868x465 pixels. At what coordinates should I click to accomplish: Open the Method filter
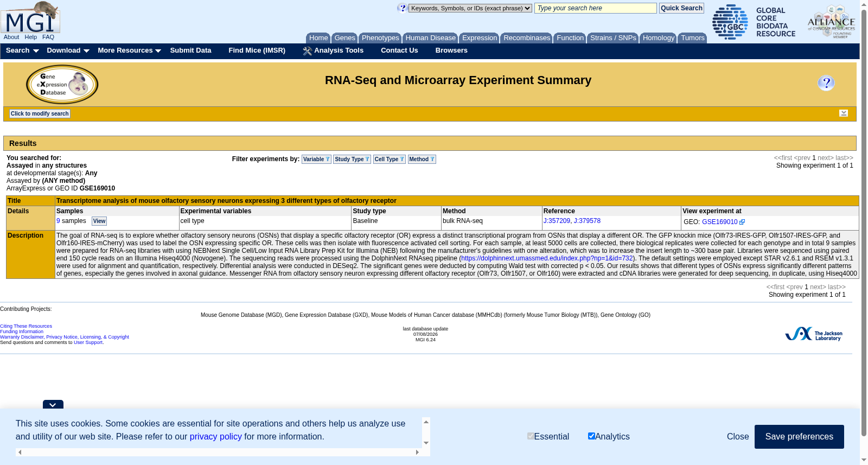pyautogui.click(x=422, y=159)
